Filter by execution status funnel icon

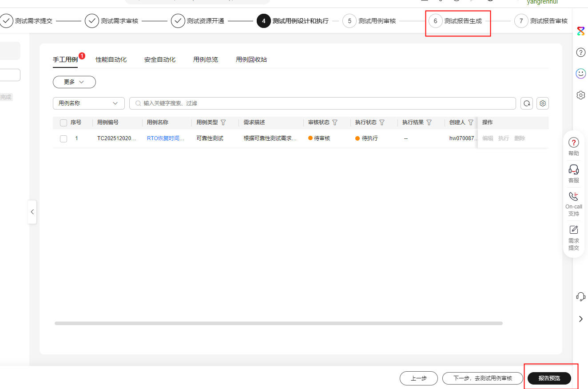point(382,122)
